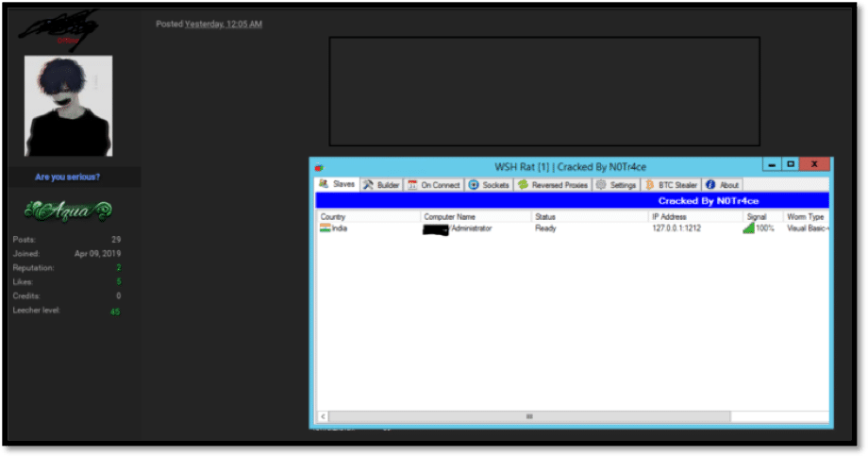Sort by the Signal column header
868x456 pixels.
click(763, 216)
